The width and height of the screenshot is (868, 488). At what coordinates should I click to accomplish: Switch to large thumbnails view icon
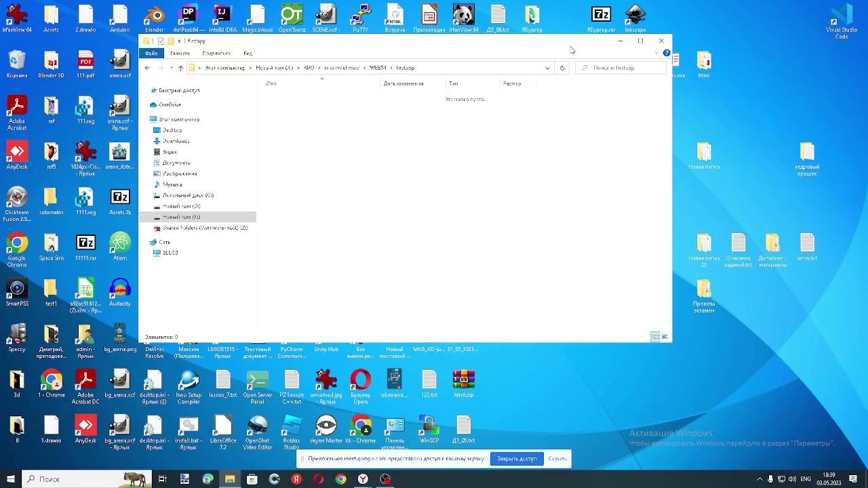pos(665,337)
